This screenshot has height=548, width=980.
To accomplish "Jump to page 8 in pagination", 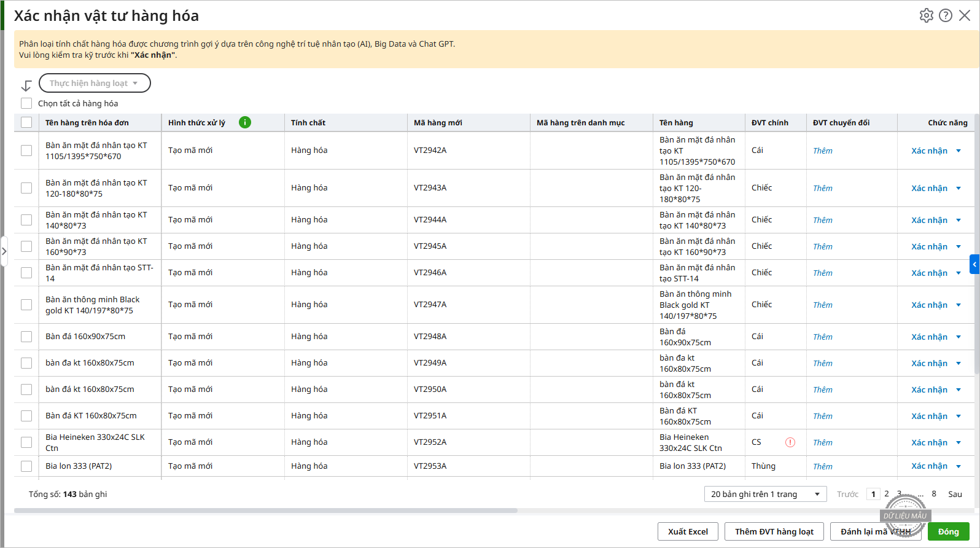I will 934,494.
